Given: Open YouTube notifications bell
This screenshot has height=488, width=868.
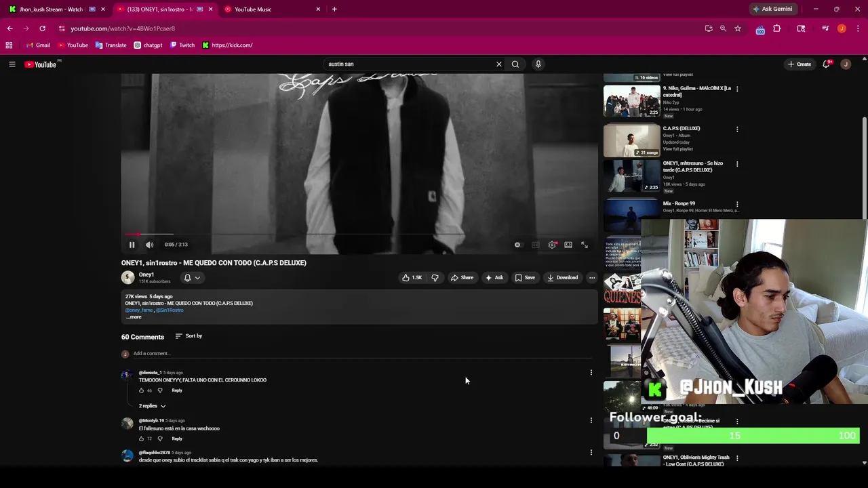Looking at the screenshot, I should [827, 64].
